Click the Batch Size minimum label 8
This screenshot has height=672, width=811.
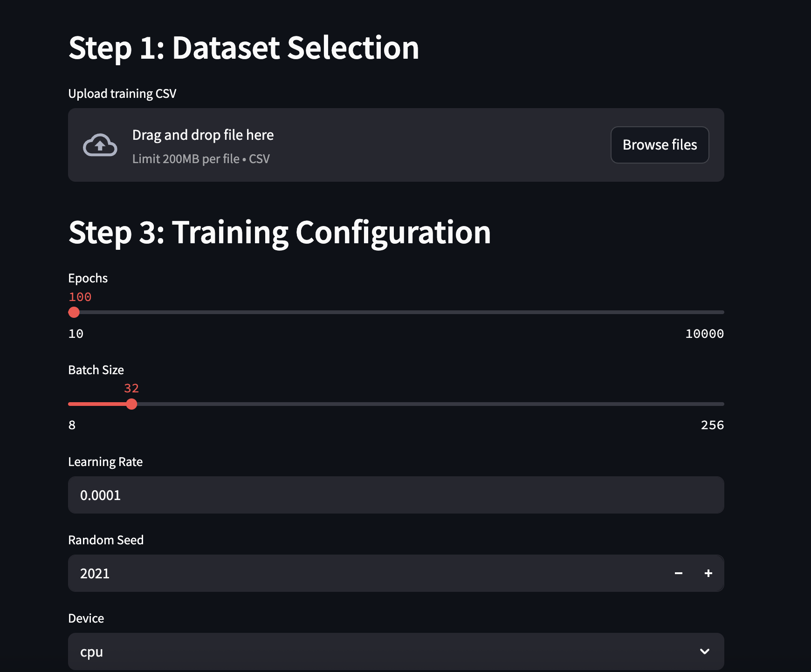[72, 425]
